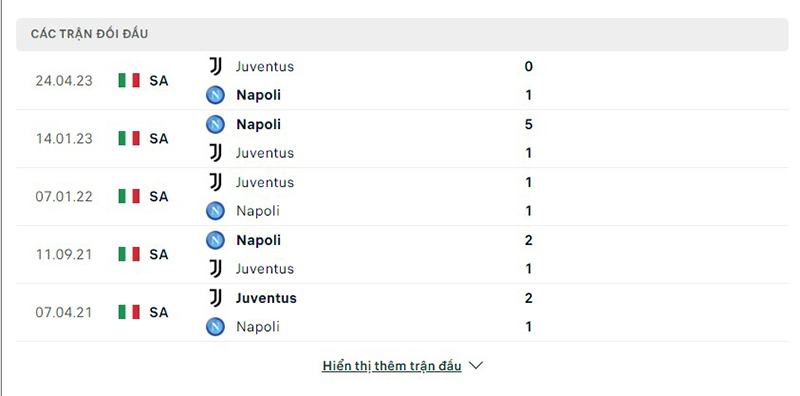The height and width of the screenshot is (396, 800).
Task: Open bold Napoli team name from 14.01.23
Action: (258, 125)
